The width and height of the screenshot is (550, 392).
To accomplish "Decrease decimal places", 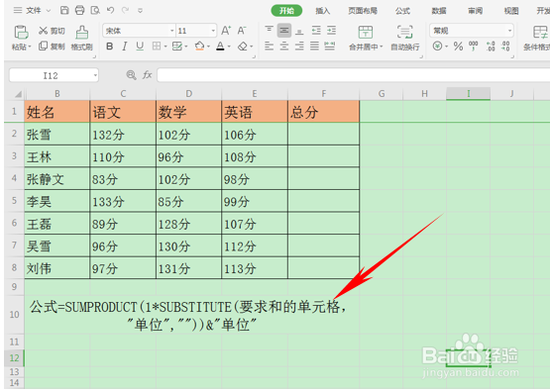I will pos(505,46).
